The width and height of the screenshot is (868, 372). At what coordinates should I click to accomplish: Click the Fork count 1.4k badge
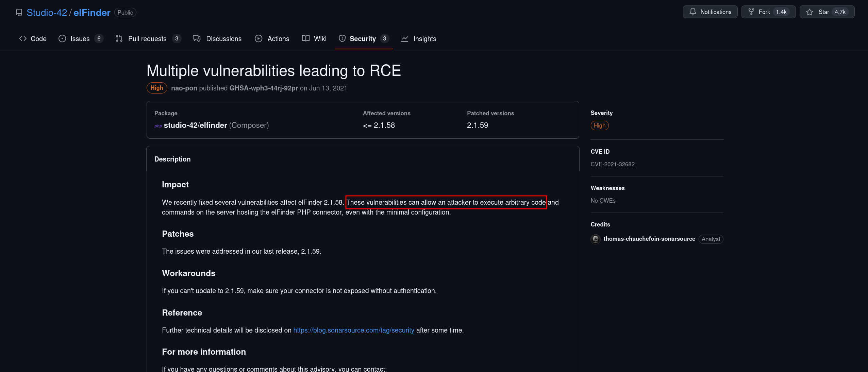(x=781, y=12)
